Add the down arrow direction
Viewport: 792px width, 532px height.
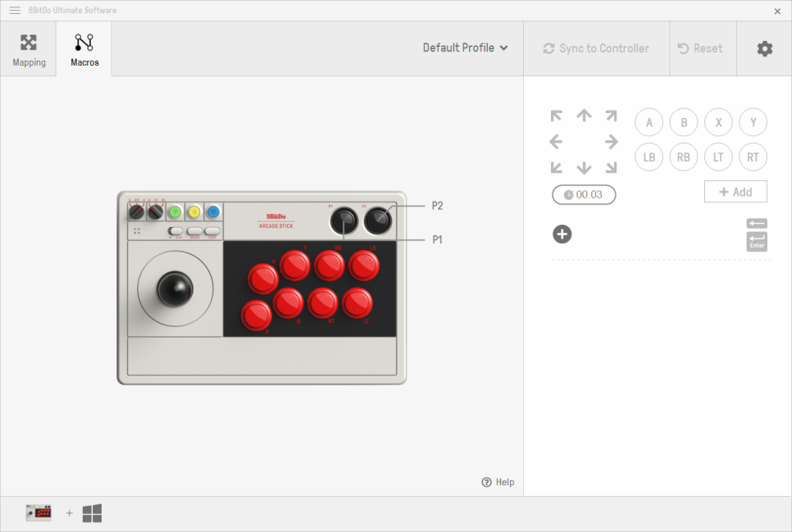pyautogui.click(x=584, y=168)
